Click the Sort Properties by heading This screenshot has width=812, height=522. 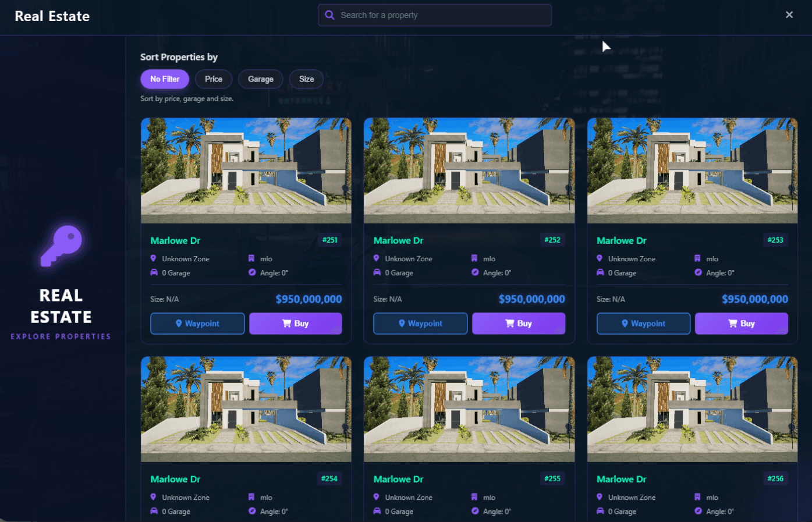coord(179,57)
